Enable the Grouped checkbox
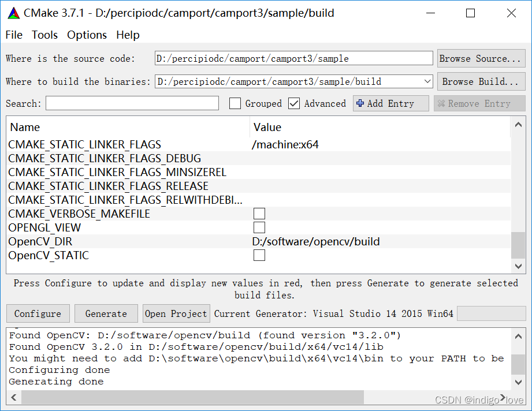 (x=235, y=103)
